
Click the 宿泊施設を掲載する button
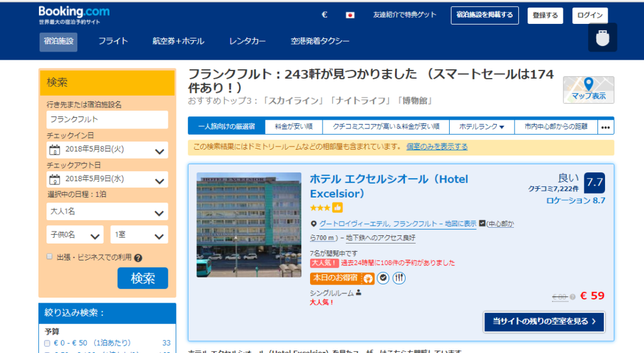click(x=485, y=15)
